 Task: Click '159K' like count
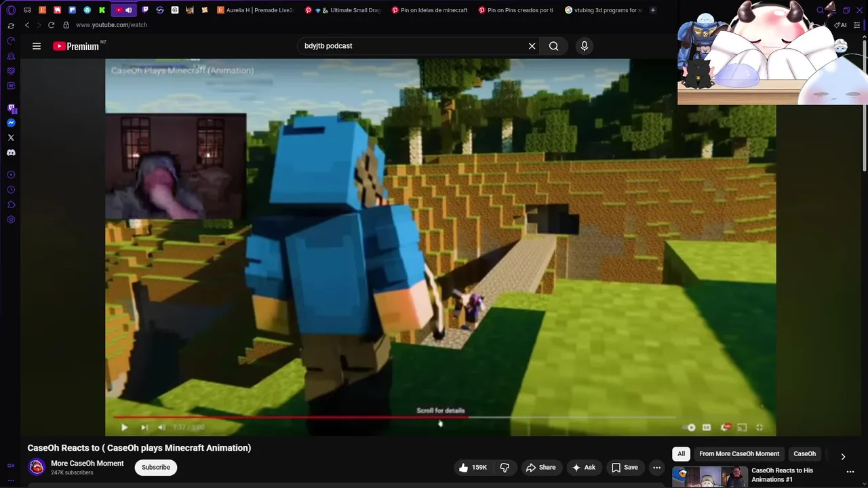479,467
